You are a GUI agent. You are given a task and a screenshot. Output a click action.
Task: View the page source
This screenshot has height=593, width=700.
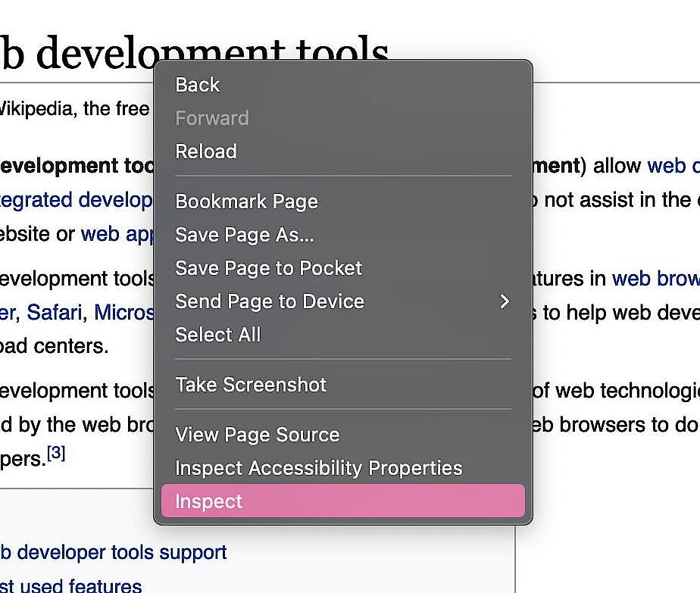tap(257, 435)
